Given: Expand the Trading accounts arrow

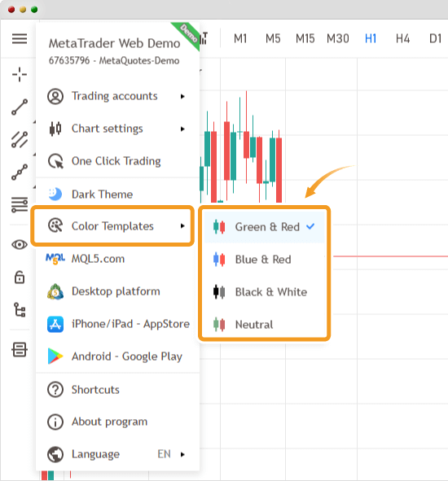Looking at the screenshot, I should click(x=182, y=96).
